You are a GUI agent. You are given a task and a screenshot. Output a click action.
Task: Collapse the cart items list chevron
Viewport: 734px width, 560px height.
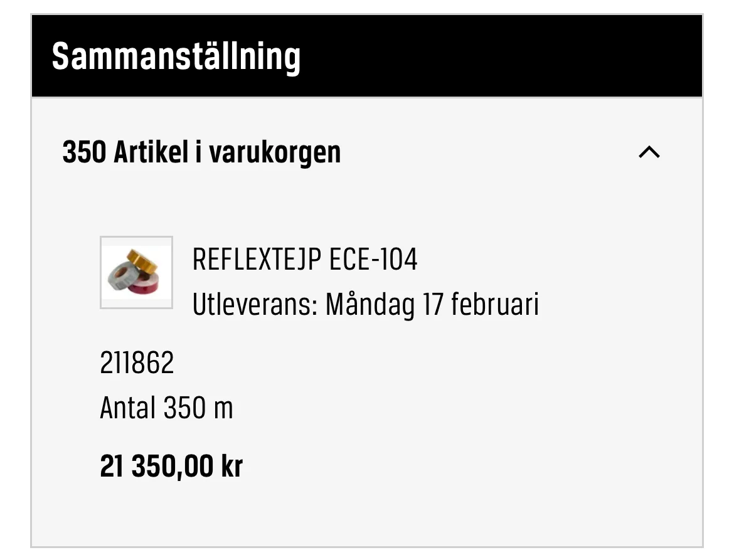click(x=649, y=152)
